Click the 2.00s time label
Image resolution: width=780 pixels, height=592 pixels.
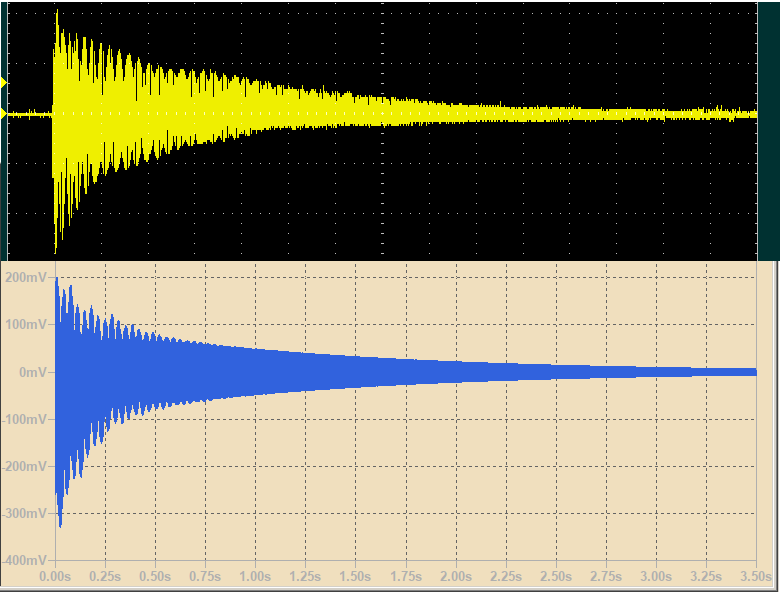[x=456, y=577]
